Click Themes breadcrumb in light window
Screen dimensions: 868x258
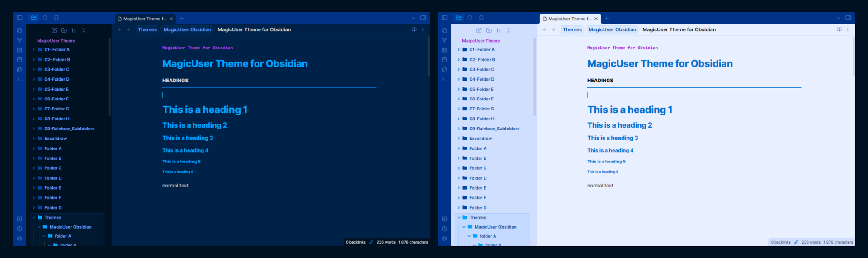572,29
